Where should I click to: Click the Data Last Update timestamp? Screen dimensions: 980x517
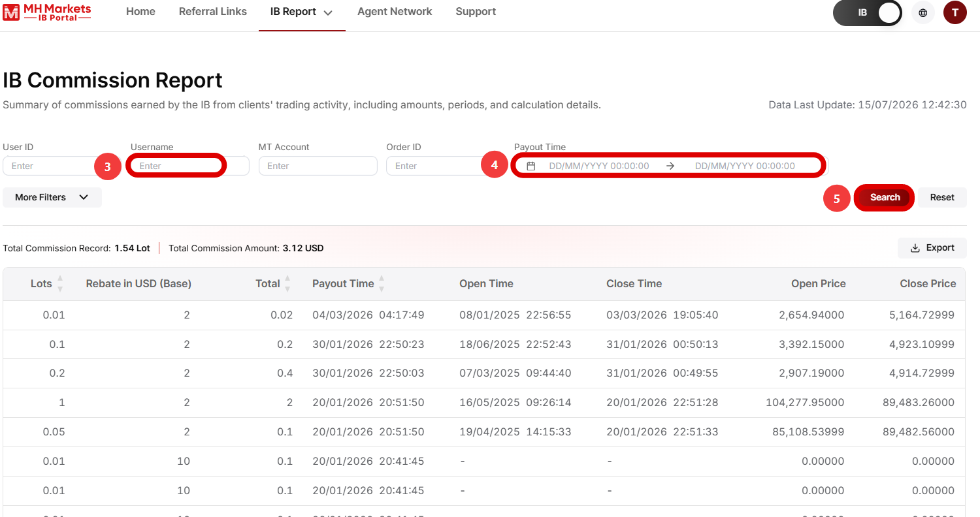click(x=868, y=105)
